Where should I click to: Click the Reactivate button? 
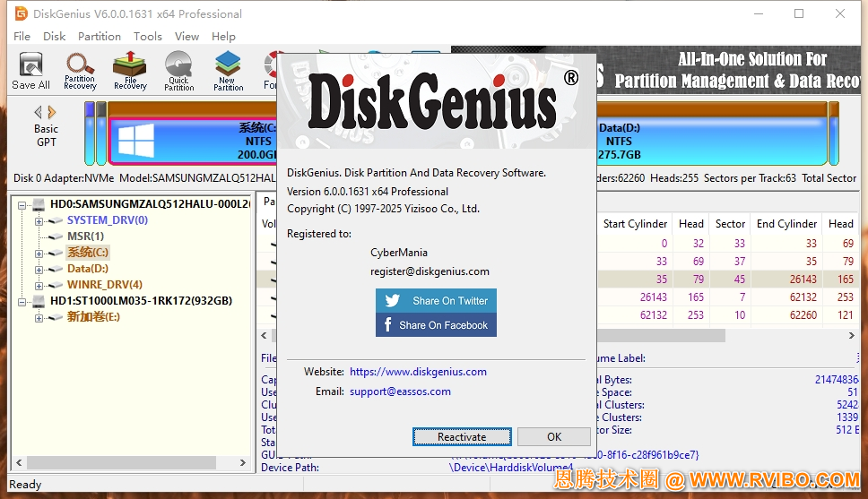[x=462, y=436]
